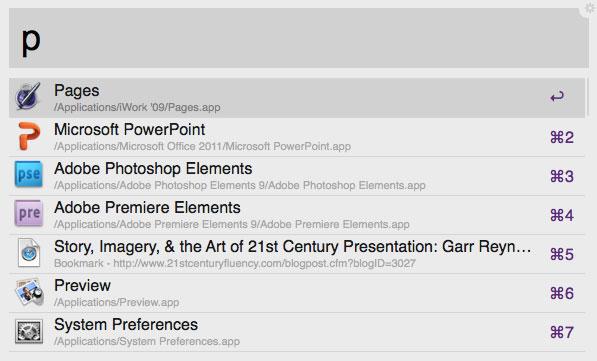Select the Preview result title

click(82, 286)
